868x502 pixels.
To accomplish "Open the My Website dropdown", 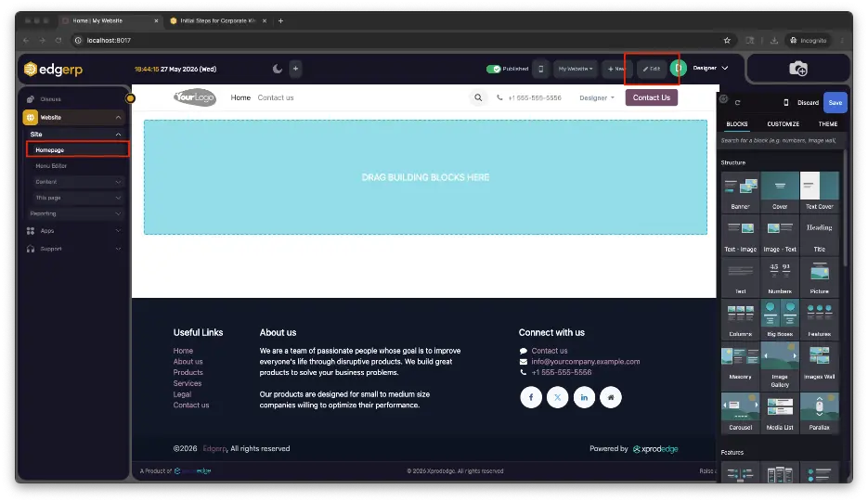I will tap(576, 69).
